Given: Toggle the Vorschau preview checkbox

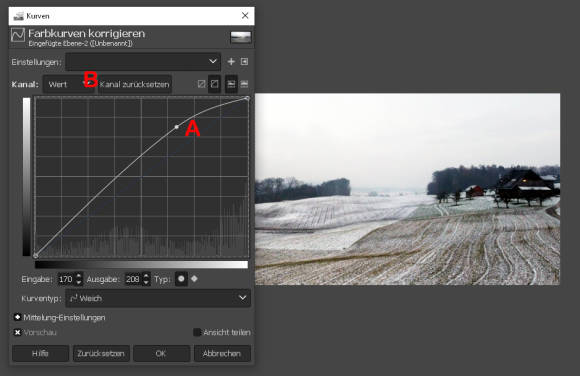Looking at the screenshot, I should (17, 332).
